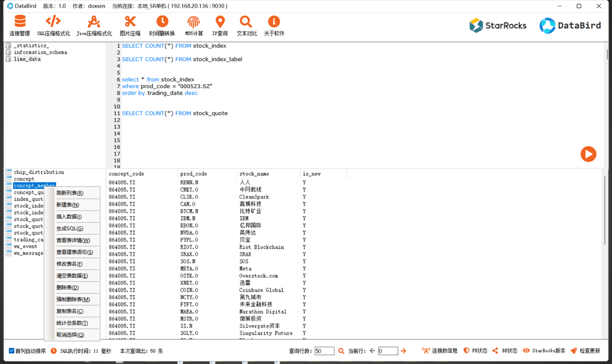Open 时间戳转换 timestamp converter
This screenshot has width=612, height=364.
point(161,26)
